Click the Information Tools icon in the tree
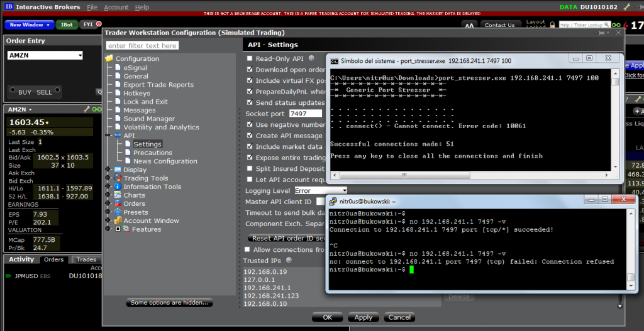The image size is (644, 331). pyautogui.click(x=118, y=187)
